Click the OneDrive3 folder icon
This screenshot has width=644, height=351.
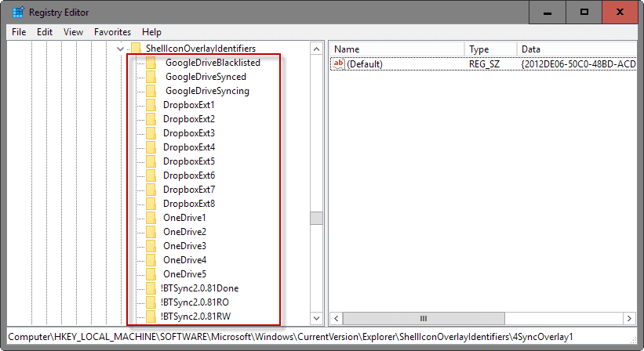point(151,245)
